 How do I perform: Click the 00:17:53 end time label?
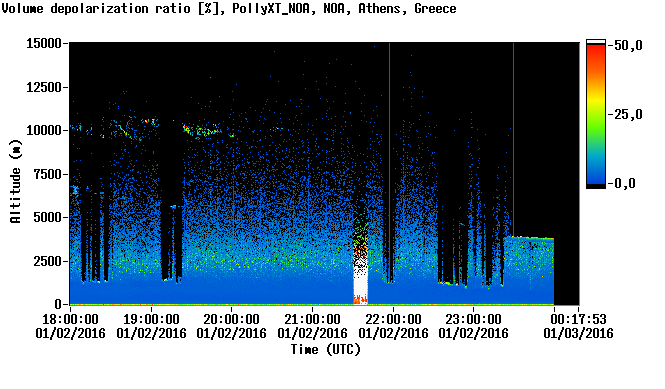578,319
